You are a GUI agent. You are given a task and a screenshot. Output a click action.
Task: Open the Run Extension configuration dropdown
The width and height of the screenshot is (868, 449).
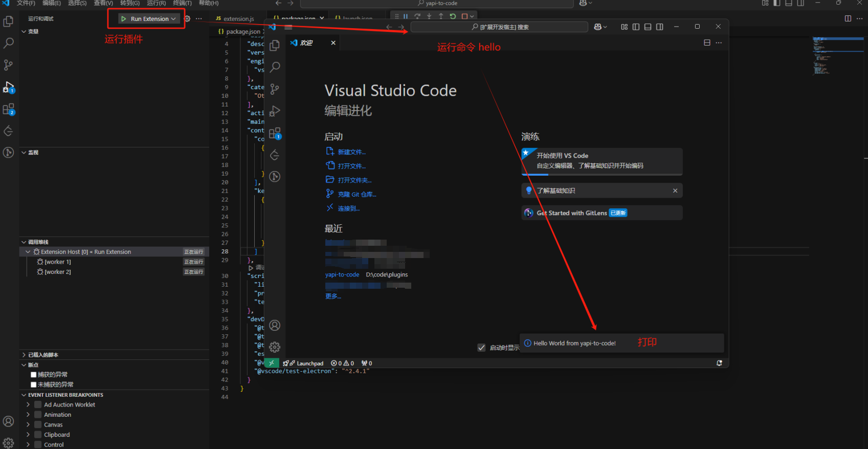point(173,19)
